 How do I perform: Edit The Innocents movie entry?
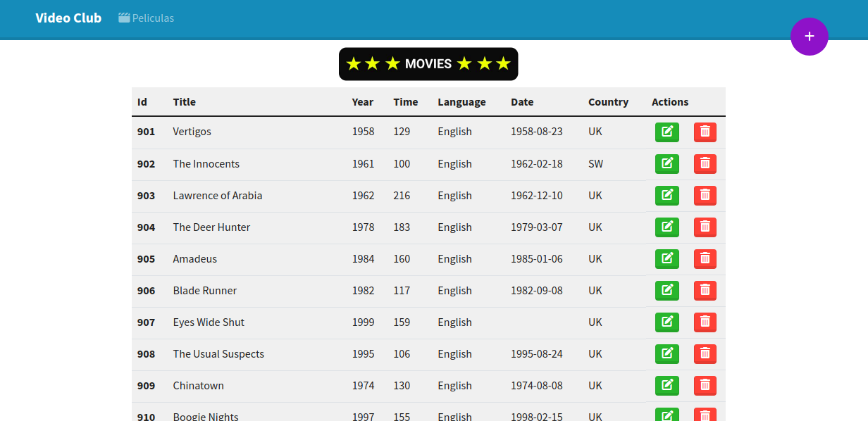point(667,164)
